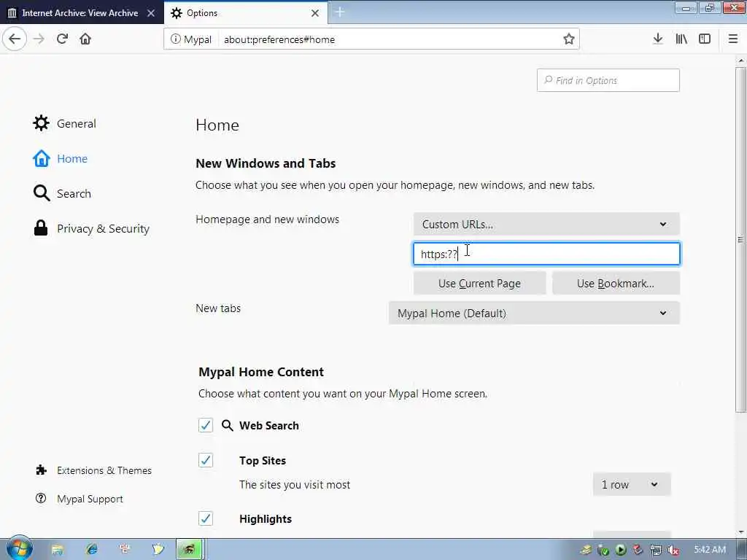
Task: Click the Mypal browser taskbar button
Action: coord(189,550)
